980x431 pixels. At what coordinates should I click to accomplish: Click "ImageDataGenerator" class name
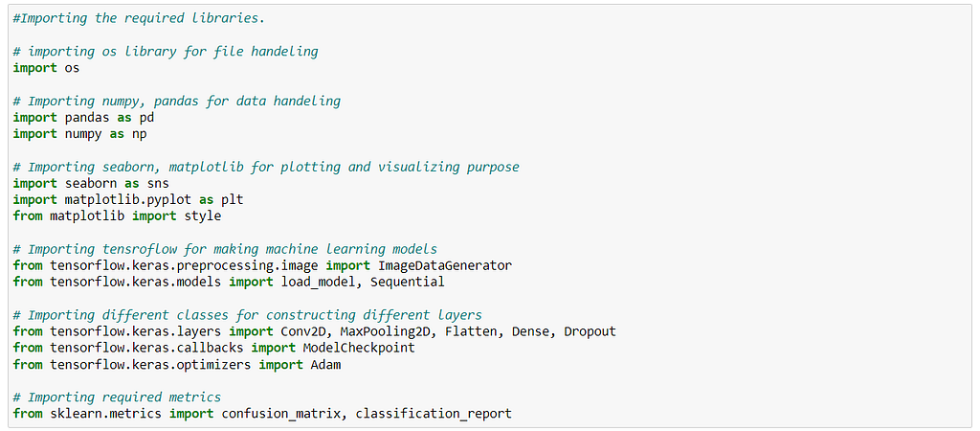(445, 266)
